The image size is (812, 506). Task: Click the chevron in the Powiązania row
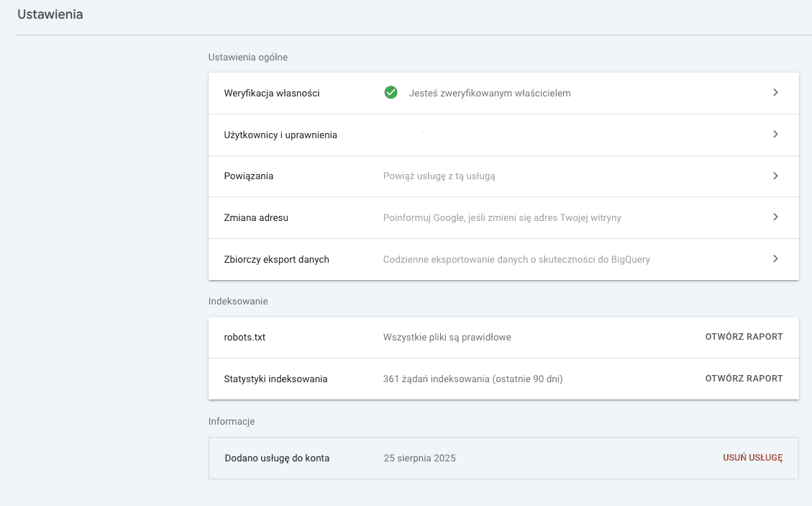coord(775,176)
